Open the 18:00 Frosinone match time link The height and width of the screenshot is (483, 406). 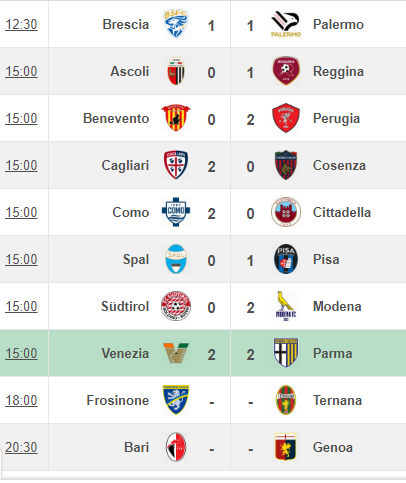tap(21, 400)
